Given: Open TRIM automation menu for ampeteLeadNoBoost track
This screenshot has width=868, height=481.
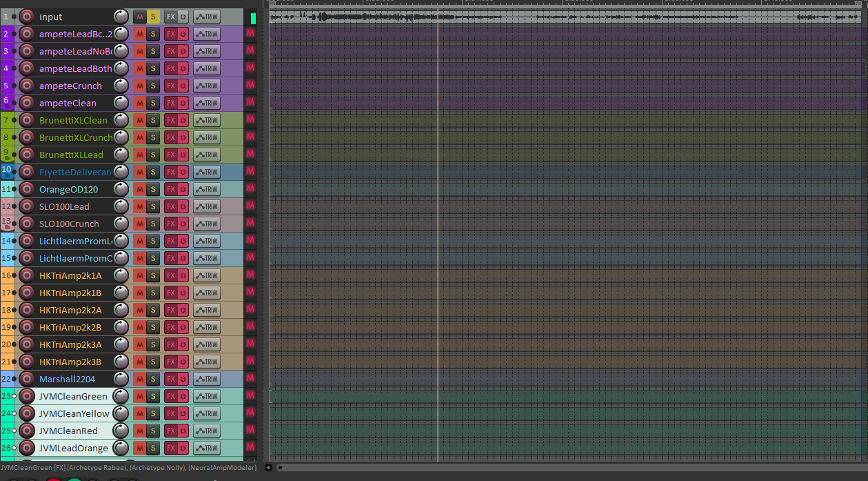Looking at the screenshot, I should (207, 51).
